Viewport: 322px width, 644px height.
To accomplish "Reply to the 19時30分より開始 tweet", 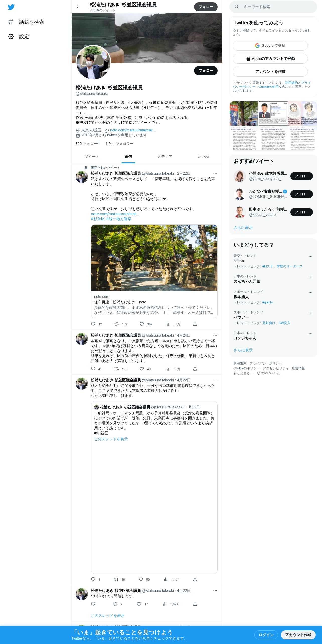I will pos(93,604).
